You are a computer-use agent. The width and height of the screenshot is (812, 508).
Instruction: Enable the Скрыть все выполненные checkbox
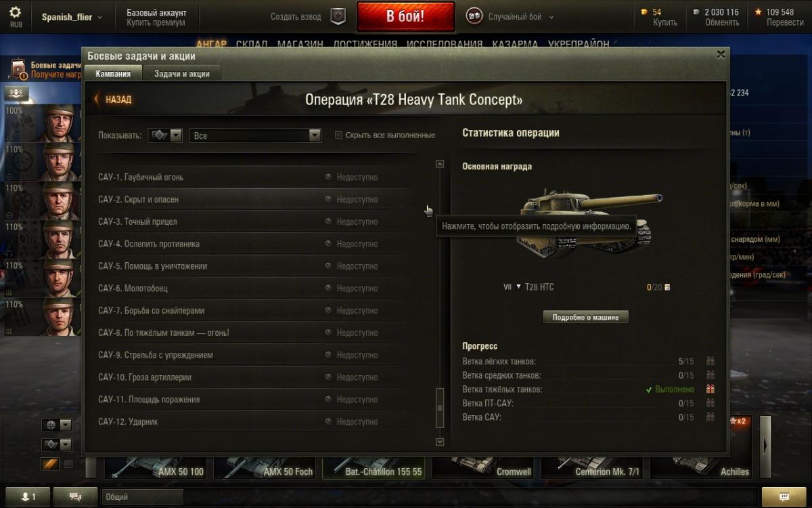click(x=339, y=135)
